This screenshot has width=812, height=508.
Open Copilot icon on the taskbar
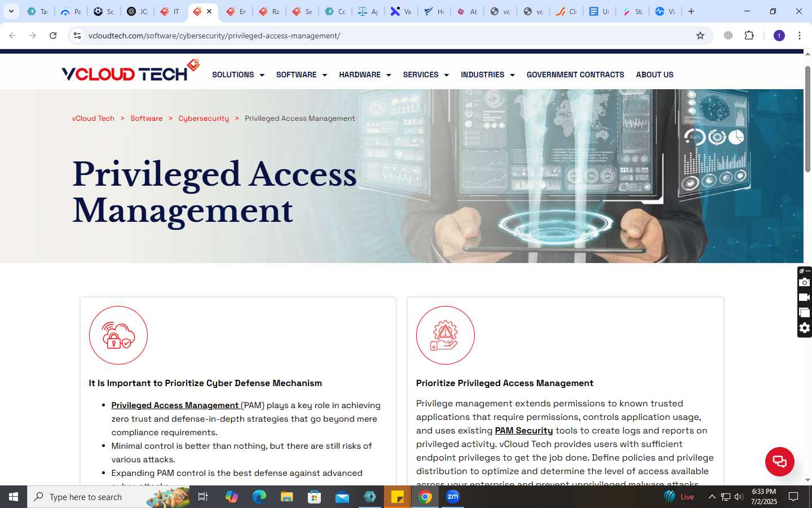(x=231, y=497)
